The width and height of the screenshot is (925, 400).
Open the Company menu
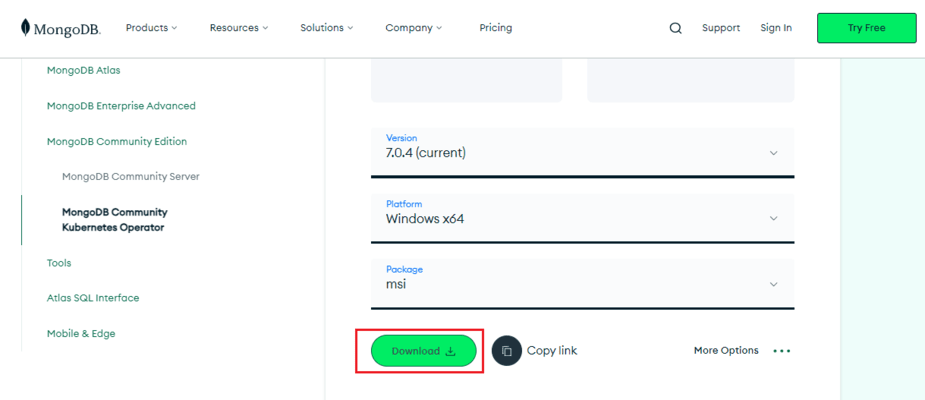[x=413, y=28]
